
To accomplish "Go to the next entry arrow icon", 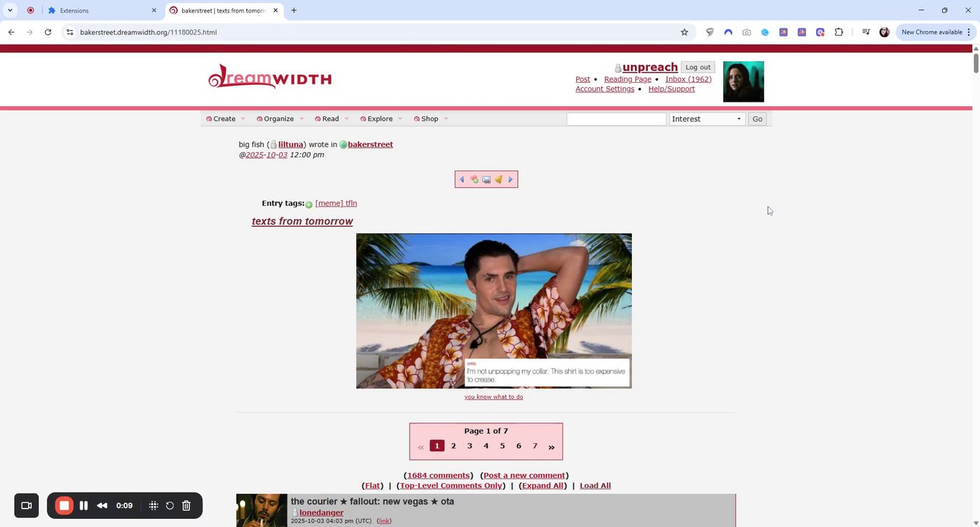I will pos(510,179).
